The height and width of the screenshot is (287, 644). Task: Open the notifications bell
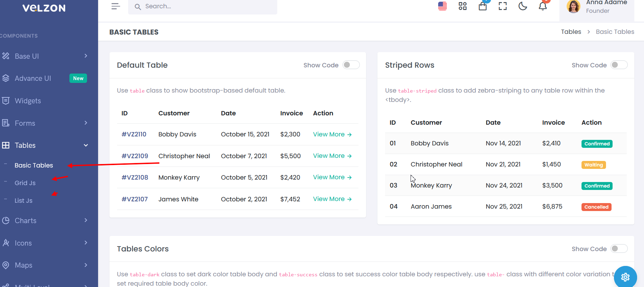click(x=543, y=6)
